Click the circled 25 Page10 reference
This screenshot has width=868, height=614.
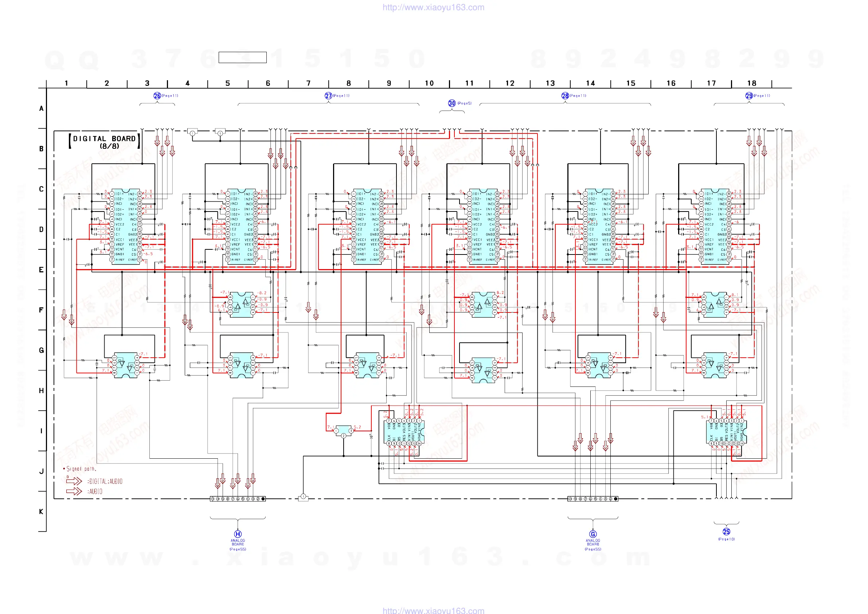pyautogui.click(x=726, y=532)
